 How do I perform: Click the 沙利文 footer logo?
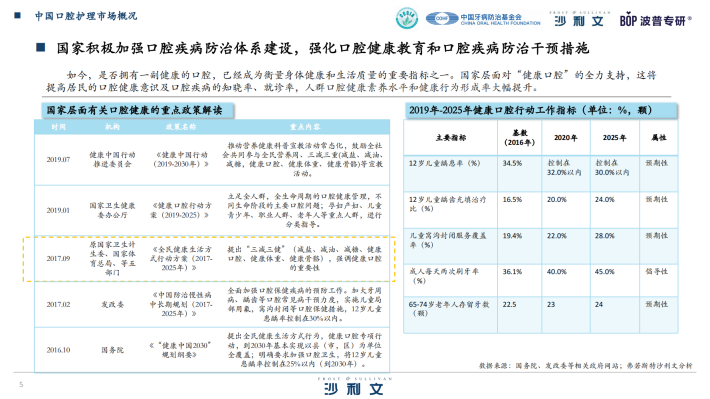pos(354,386)
